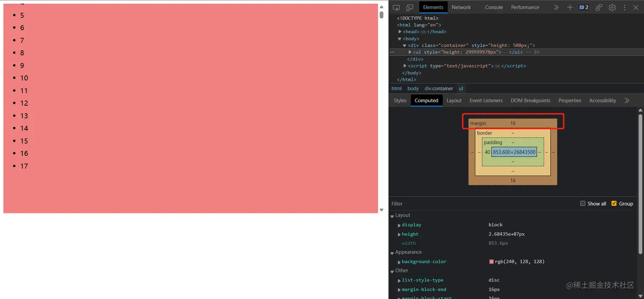Collapse the Appearance computed group

(392, 253)
